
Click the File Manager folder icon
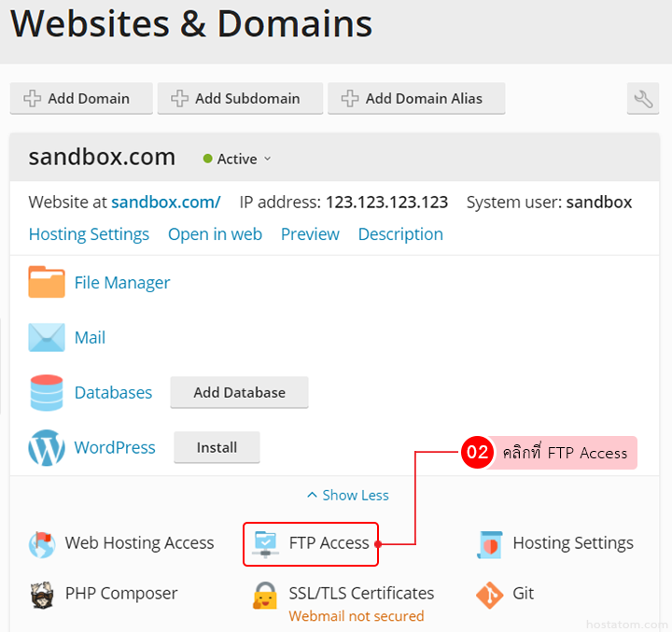pos(47,282)
